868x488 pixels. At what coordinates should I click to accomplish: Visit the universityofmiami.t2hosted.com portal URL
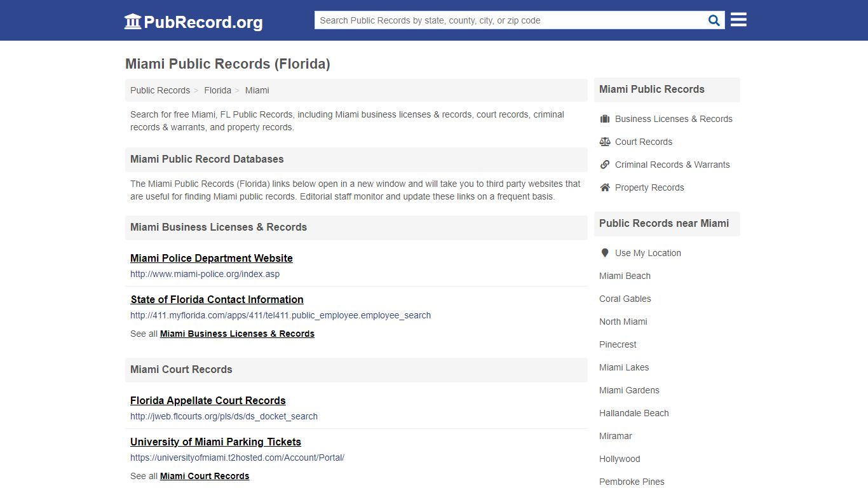(x=237, y=457)
